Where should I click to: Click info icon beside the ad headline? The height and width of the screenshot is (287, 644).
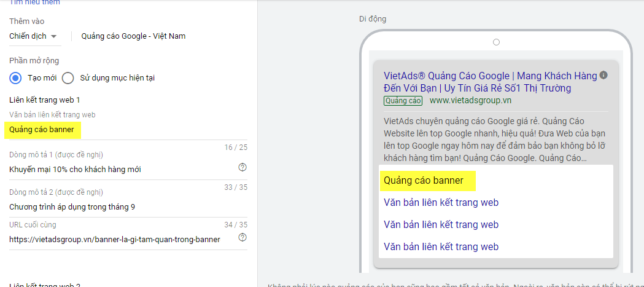603,75
